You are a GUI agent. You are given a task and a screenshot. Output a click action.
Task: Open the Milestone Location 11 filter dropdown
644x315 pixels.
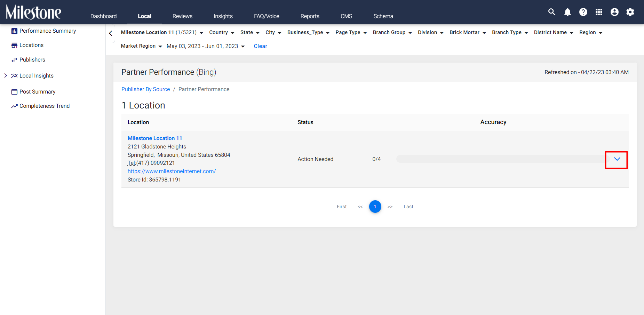162,32
